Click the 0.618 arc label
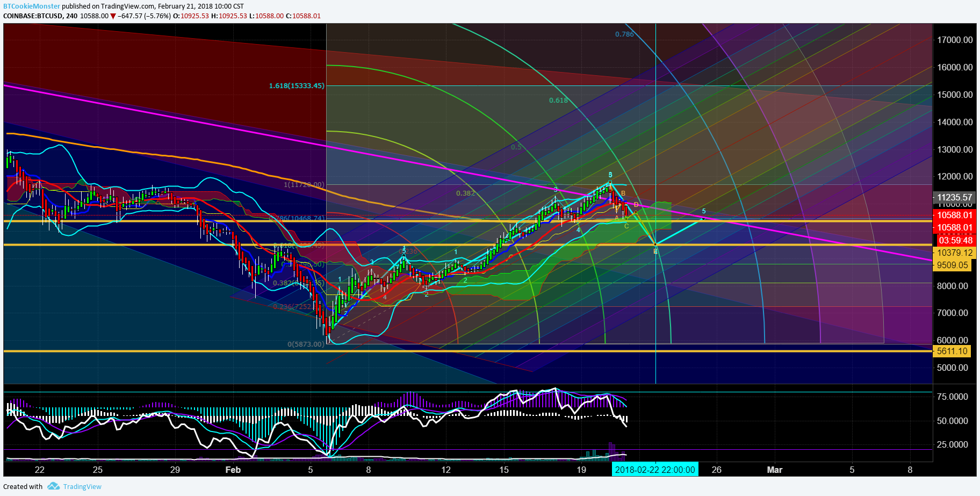This screenshot has width=980, height=496. pos(558,100)
